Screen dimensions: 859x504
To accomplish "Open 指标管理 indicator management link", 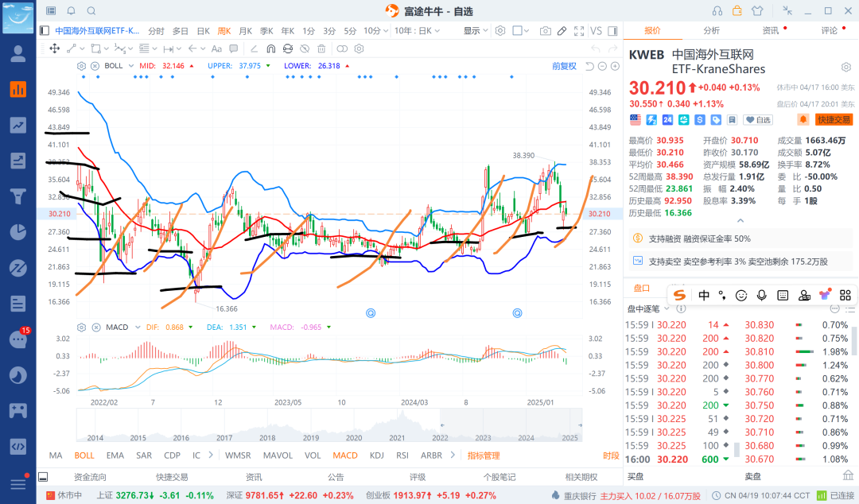I will pos(484,456).
